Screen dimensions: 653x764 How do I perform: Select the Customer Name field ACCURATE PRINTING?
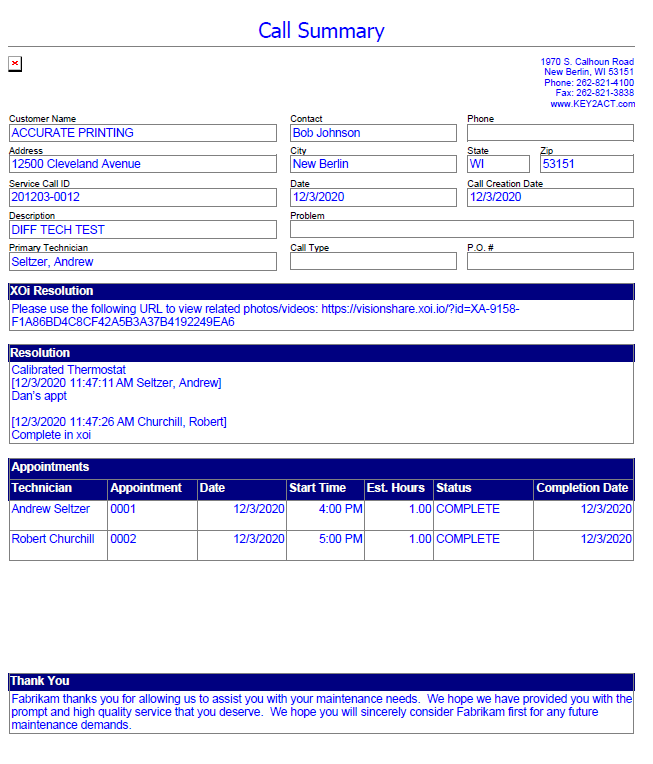pyautogui.click(x=142, y=133)
